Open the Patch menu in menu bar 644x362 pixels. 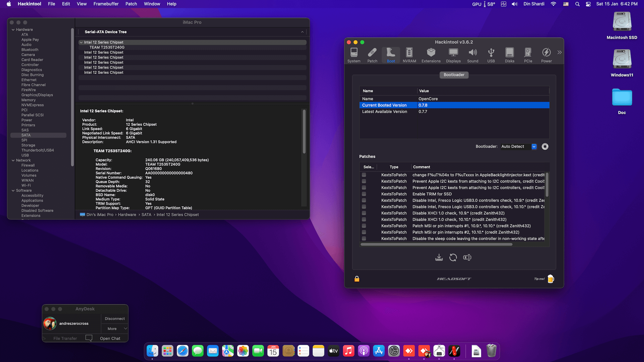pos(131,4)
